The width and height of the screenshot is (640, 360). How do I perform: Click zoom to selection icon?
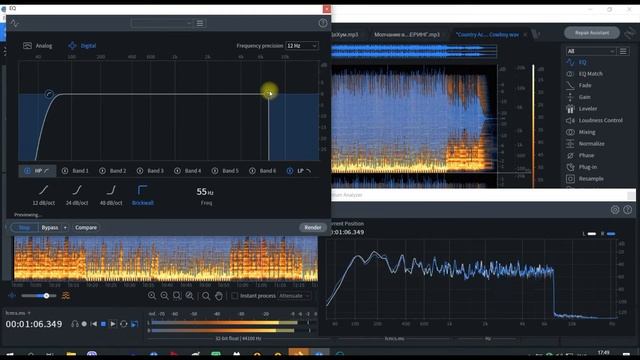pos(177,296)
